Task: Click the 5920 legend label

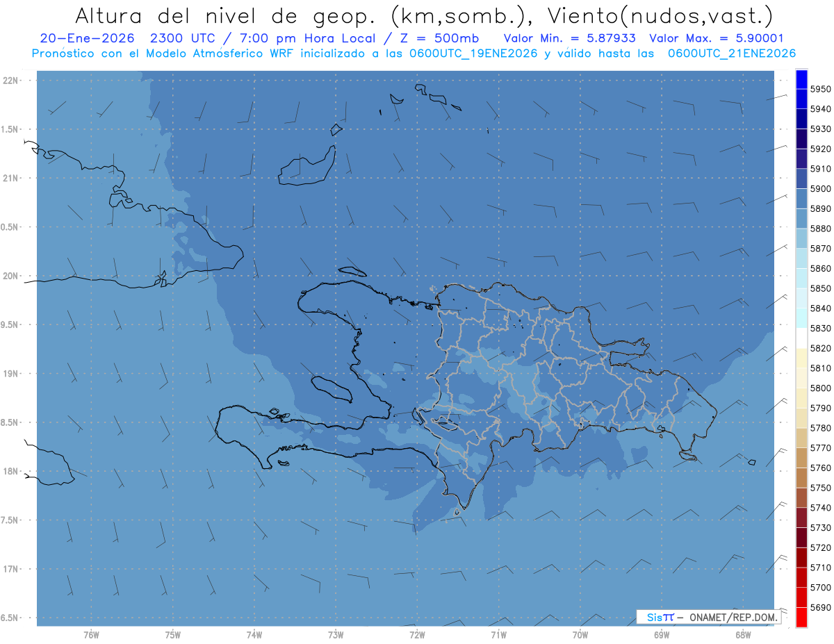Action: point(820,149)
